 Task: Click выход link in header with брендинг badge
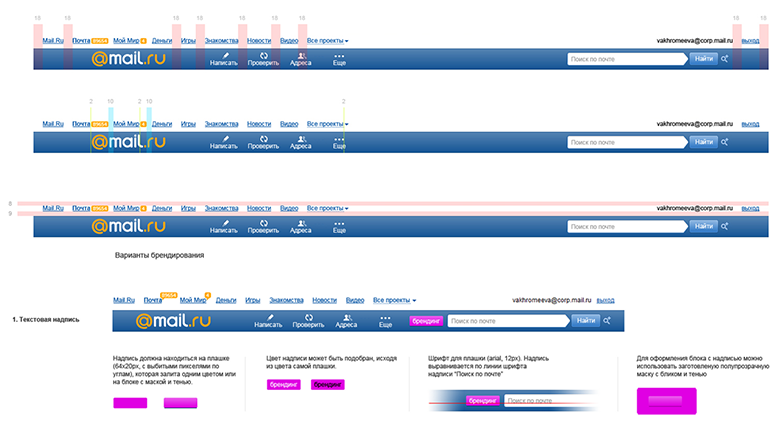(x=605, y=300)
